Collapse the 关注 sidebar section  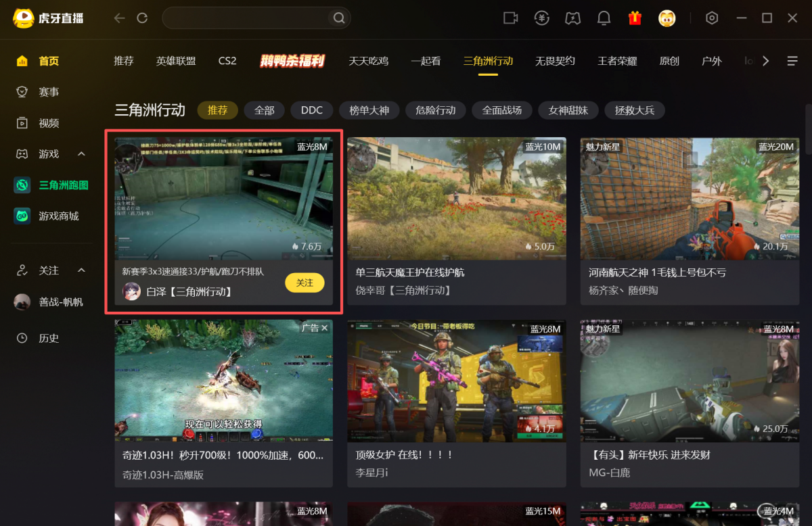click(82, 270)
